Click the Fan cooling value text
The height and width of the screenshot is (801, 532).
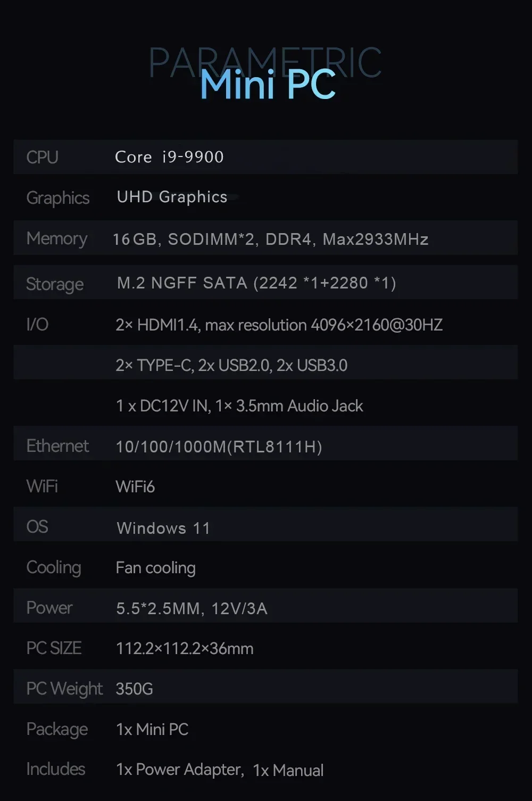click(x=155, y=568)
